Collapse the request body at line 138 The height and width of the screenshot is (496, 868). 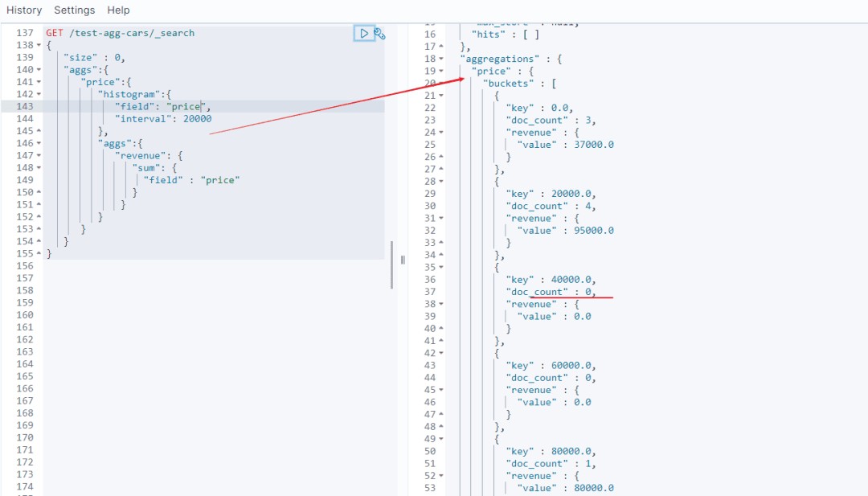(x=39, y=46)
